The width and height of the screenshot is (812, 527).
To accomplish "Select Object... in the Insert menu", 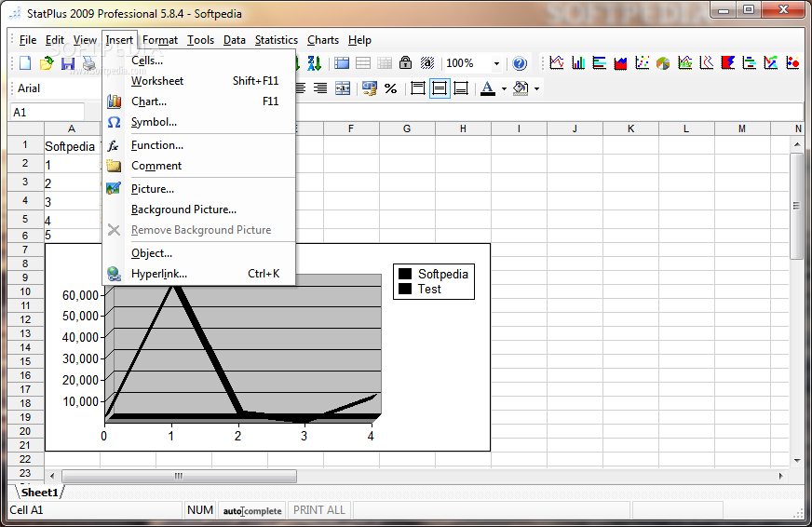I will pyautogui.click(x=199, y=253).
